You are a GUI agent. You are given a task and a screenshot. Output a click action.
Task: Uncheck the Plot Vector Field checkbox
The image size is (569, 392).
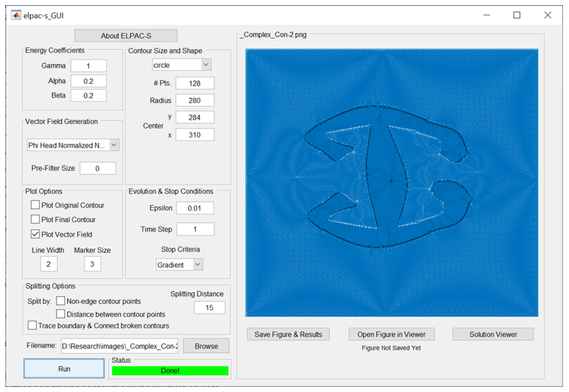35,234
